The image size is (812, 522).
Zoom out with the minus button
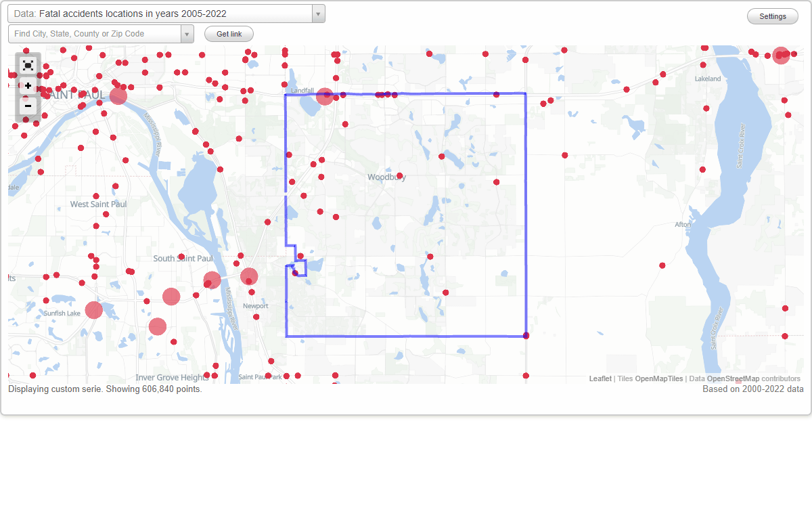click(x=28, y=105)
